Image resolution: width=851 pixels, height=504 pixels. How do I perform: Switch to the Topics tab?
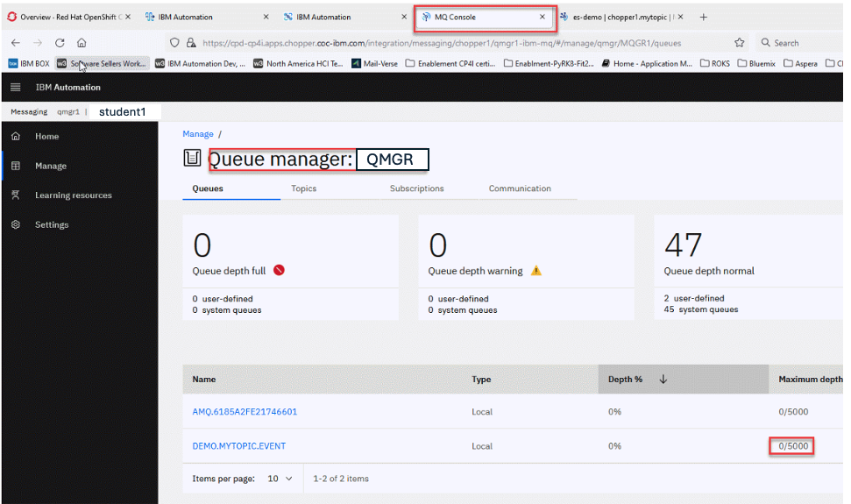click(303, 188)
